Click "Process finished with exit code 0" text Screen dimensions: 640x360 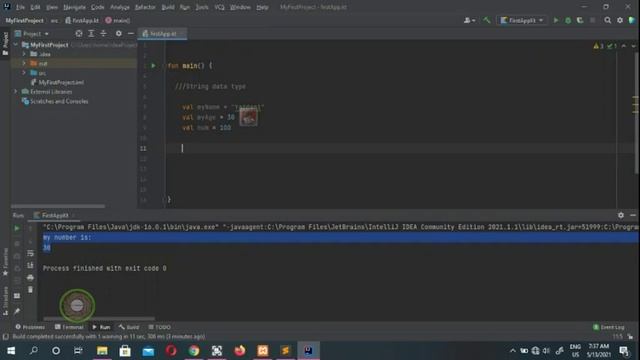click(104, 268)
